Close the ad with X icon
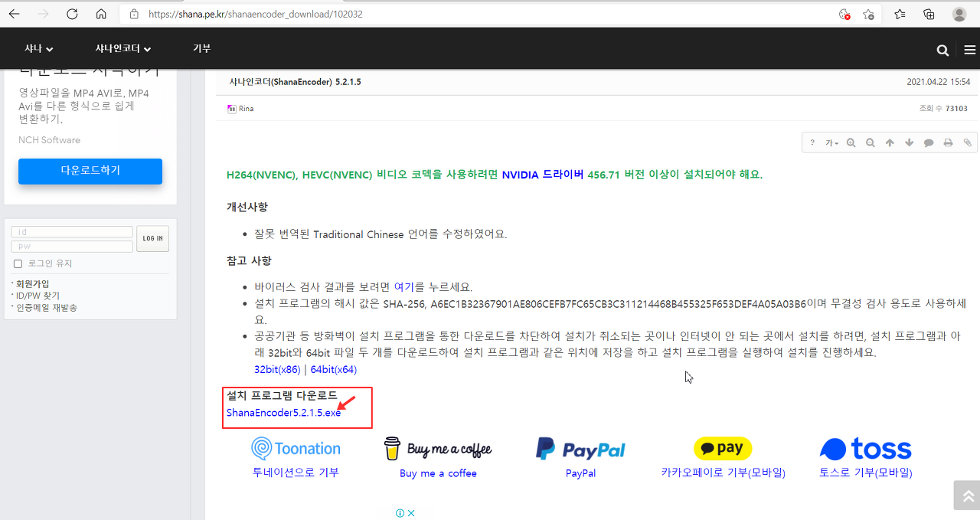The image size is (980, 520). click(411, 513)
